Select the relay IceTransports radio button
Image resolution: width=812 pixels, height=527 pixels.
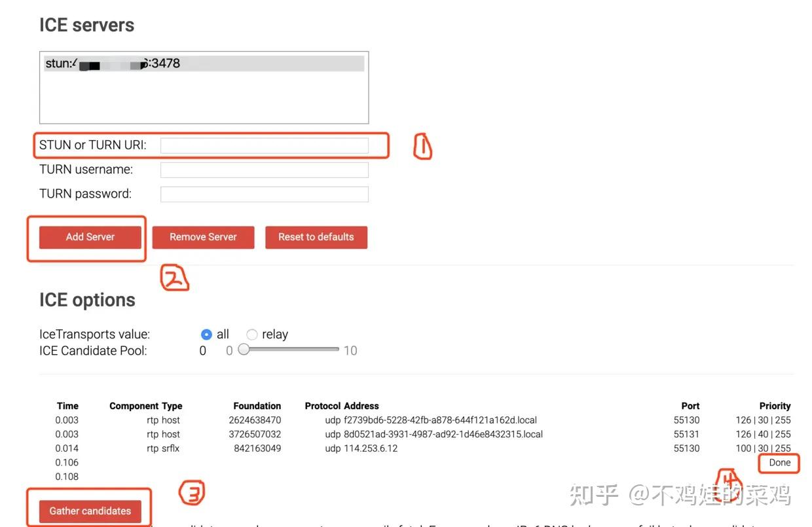coord(252,334)
